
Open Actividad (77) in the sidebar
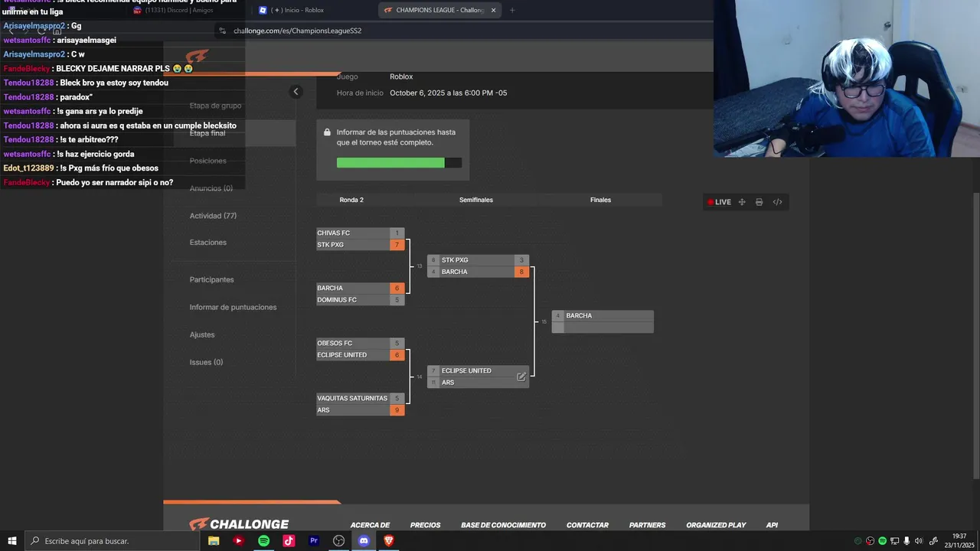(213, 216)
